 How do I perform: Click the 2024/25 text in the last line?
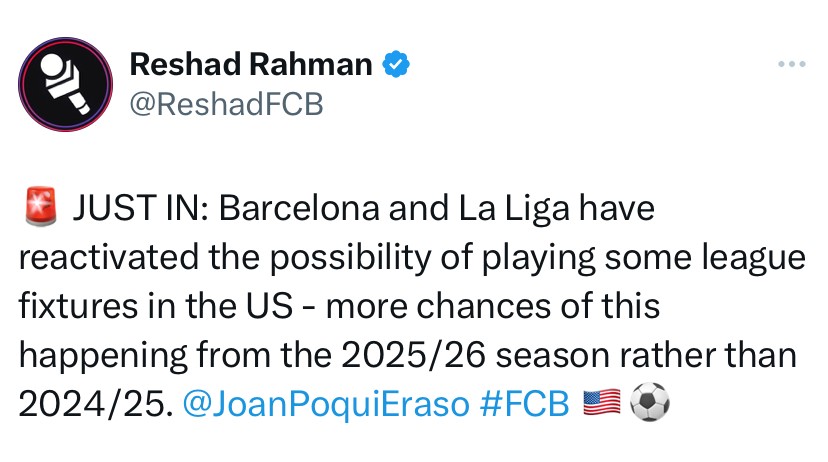coord(96,405)
